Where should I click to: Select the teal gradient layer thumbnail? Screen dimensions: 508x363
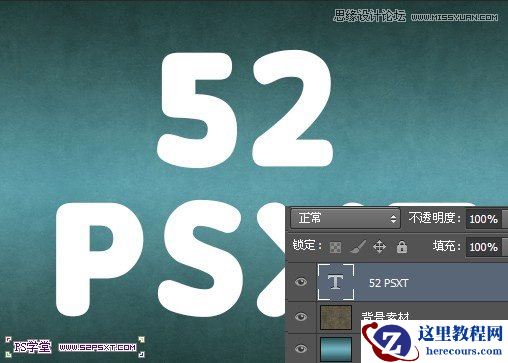[336, 349]
